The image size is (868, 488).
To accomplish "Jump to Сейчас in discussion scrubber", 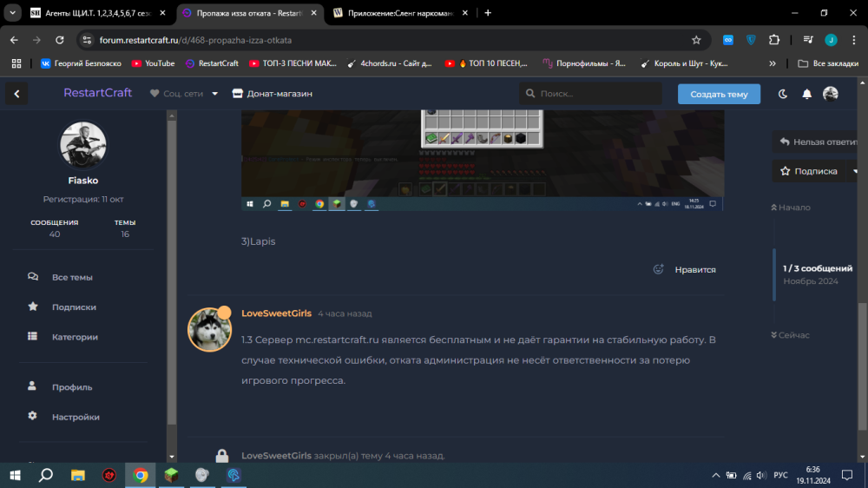I will pyautogui.click(x=790, y=335).
